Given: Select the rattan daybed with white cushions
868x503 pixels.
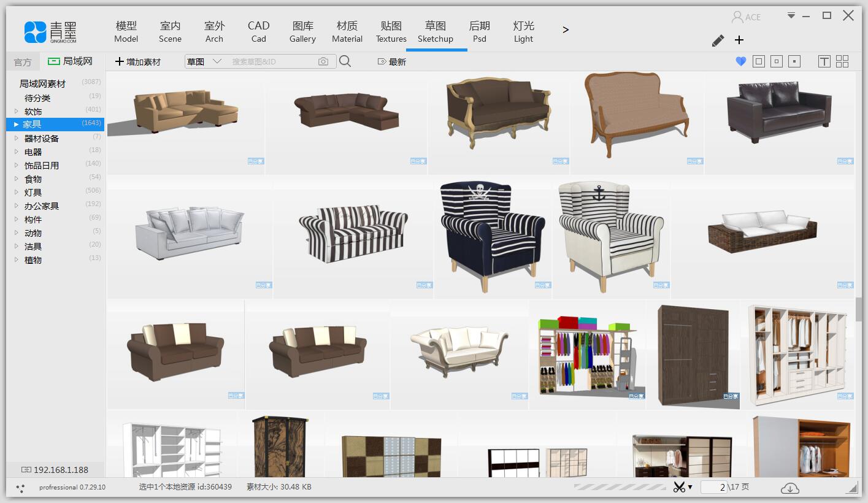Looking at the screenshot, I should pyautogui.click(x=762, y=238).
